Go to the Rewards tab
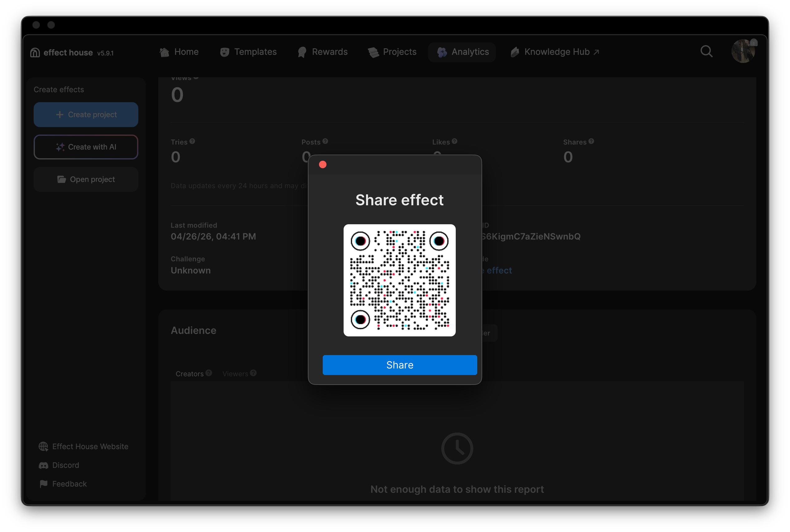The width and height of the screenshot is (790, 532). point(322,52)
